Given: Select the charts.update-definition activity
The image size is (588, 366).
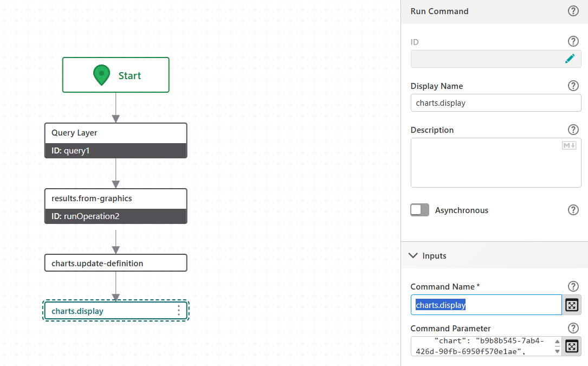Looking at the screenshot, I should pos(116,263).
